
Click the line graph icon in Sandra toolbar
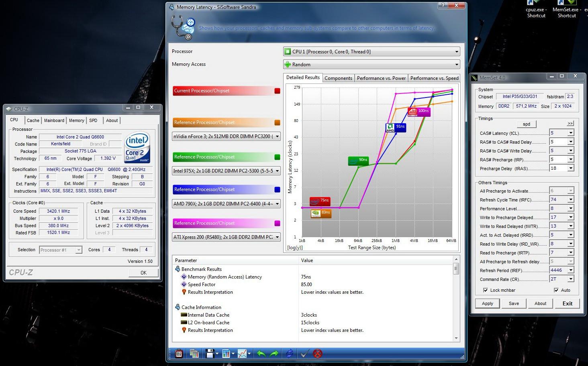click(x=242, y=354)
